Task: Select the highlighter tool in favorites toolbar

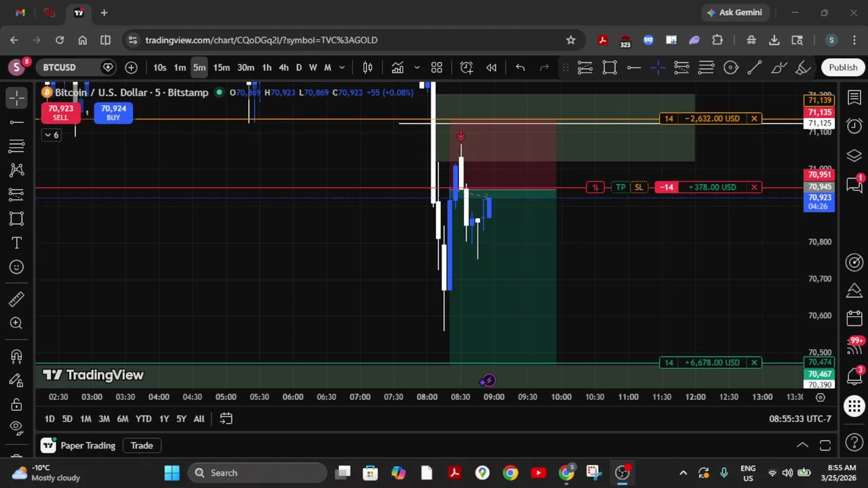Action: [x=803, y=67]
